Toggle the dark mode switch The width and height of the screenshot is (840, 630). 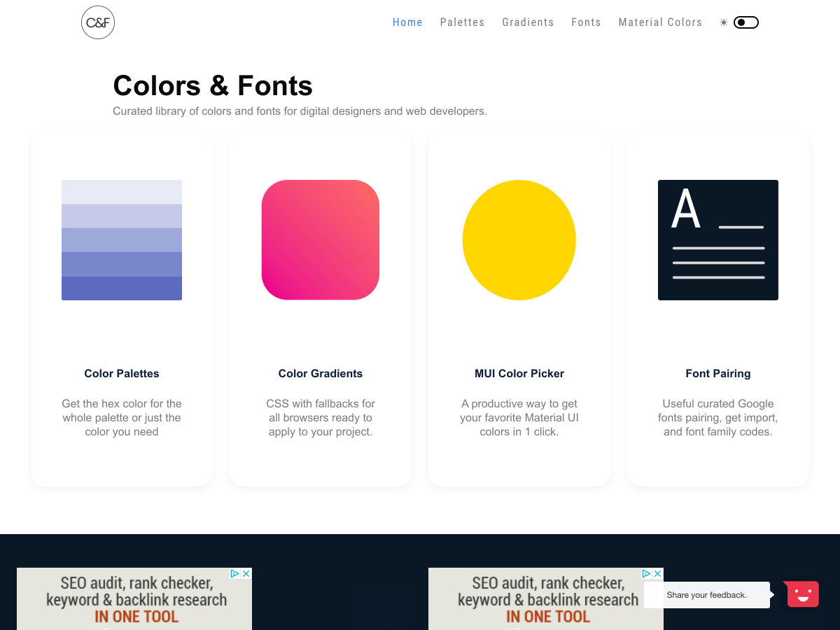tap(746, 22)
